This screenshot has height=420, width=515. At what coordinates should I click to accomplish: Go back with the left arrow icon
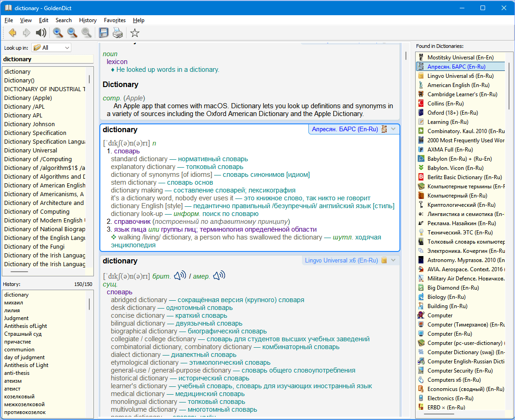pos(12,33)
